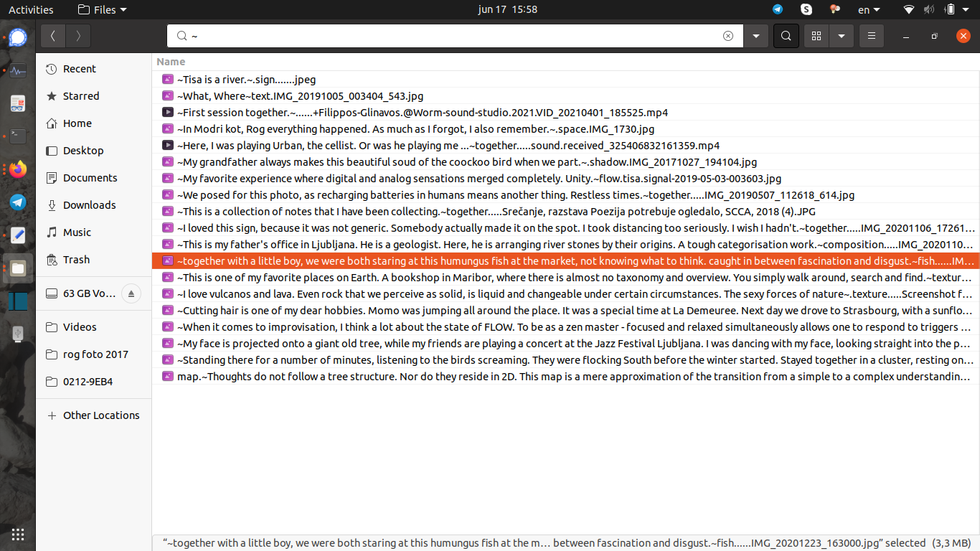
Task: Click the Skype tray icon
Action: click(806, 9)
